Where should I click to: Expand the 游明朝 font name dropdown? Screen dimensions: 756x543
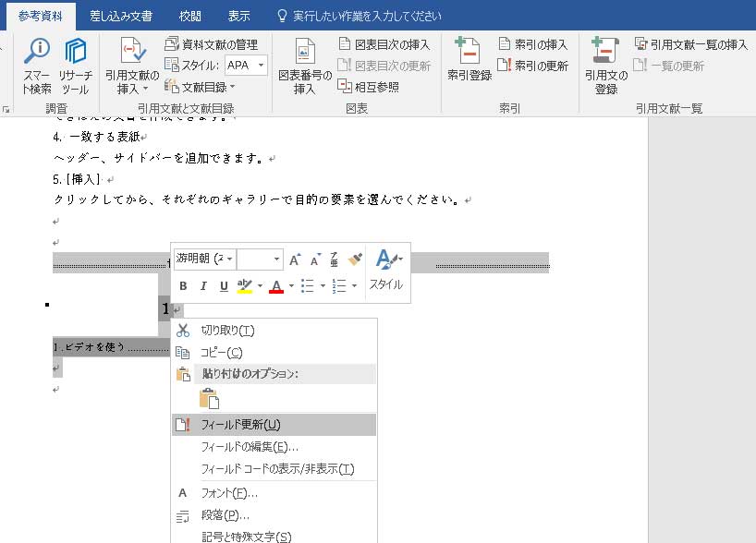tap(229, 259)
